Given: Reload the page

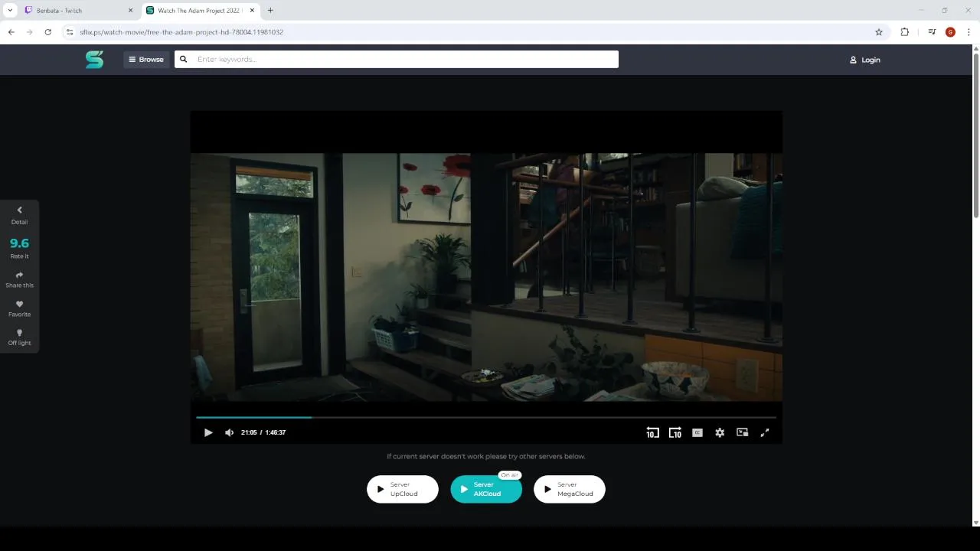Looking at the screenshot, I should tap(48, 32).
